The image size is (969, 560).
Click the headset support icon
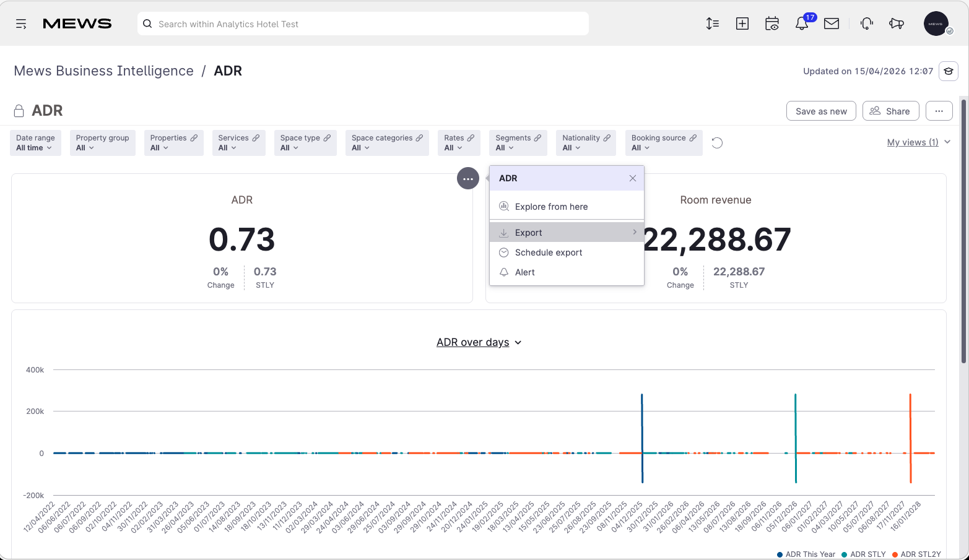click(x=867, y=24)
